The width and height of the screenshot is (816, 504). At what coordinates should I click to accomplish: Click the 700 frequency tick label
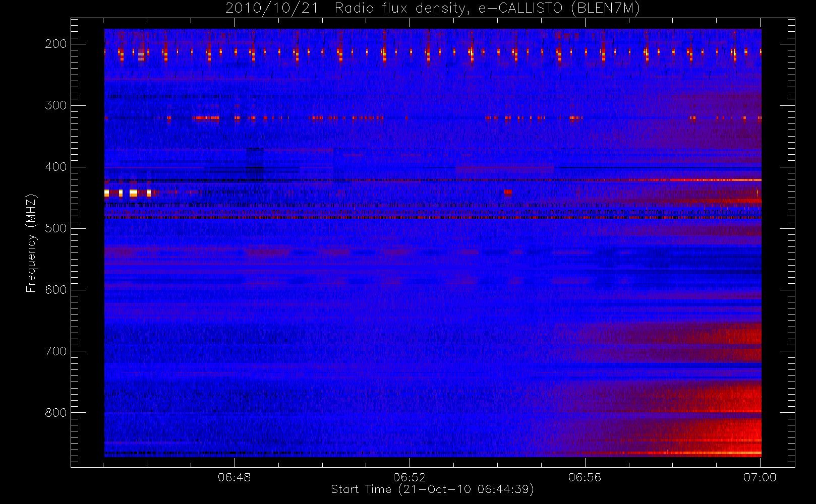click(x=56, y=351)
